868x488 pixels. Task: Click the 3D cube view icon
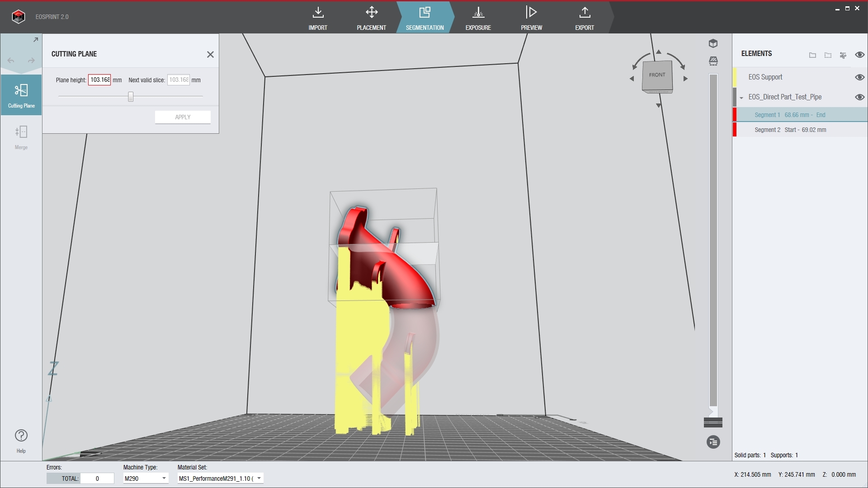point(713,43)
